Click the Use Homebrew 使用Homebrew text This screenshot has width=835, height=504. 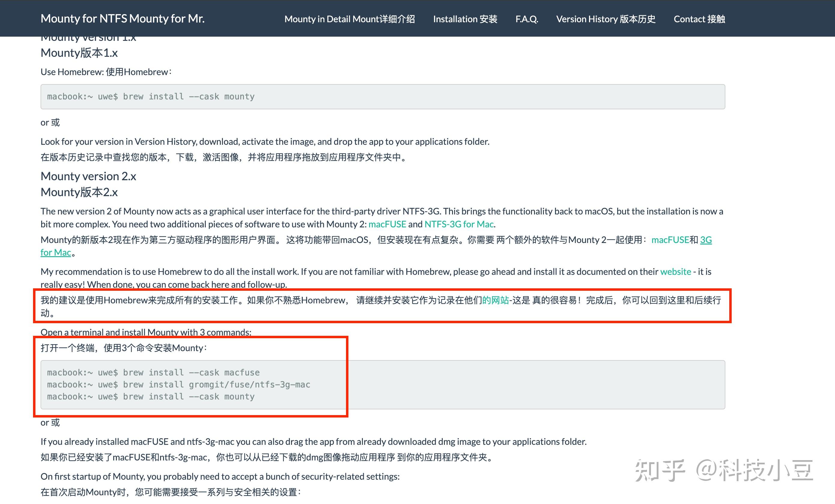(106, 72)
